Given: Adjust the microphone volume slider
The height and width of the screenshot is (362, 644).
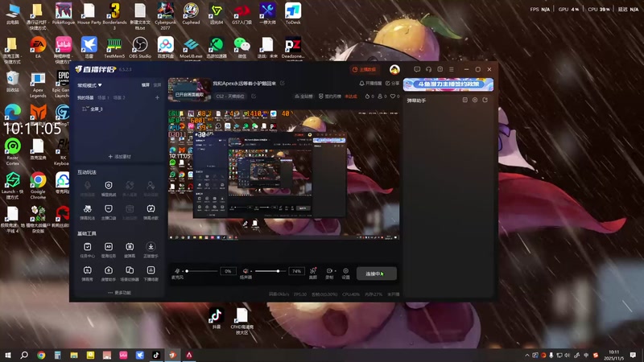Looking at the screenshot, I should click(201, 271).
